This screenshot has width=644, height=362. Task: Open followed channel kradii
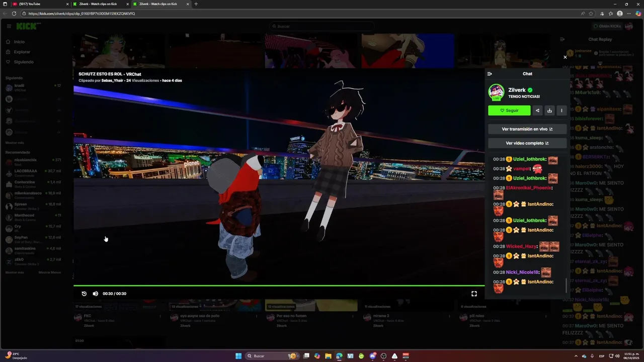tap(33, 87)
